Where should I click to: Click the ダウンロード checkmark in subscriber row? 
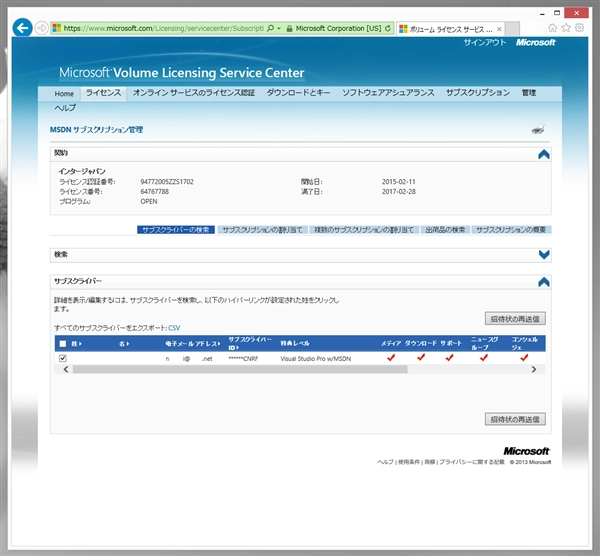(x=421, y=358)
